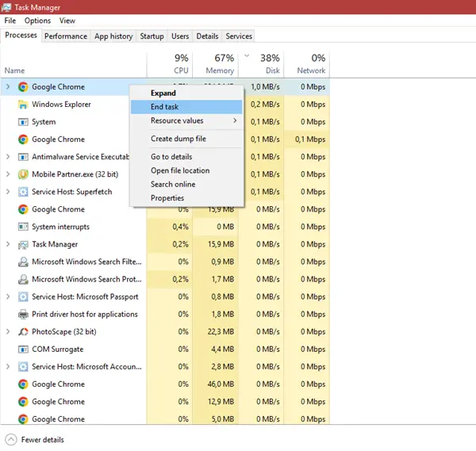
Task: Expand the highlighted Google Chrome process group
Action: 8,86
